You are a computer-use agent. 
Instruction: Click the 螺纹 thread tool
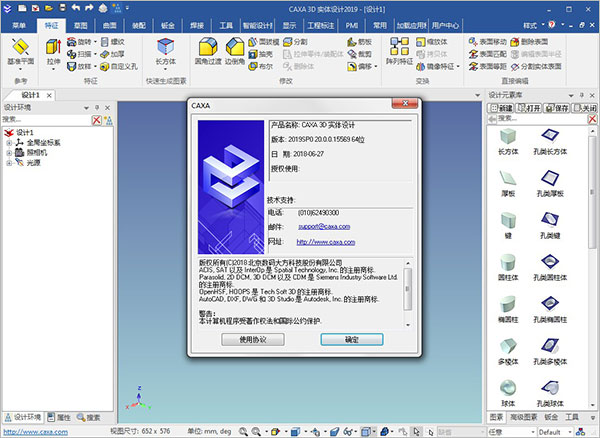112,42
